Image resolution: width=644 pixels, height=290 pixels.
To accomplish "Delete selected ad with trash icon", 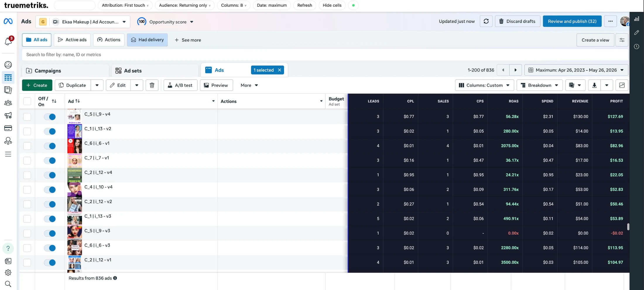I will pos(152,85).
